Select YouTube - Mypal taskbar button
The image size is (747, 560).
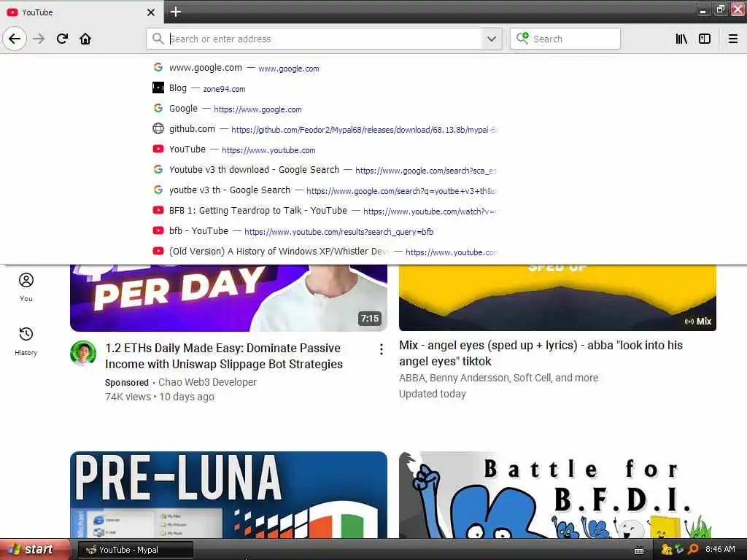(135, 550)
